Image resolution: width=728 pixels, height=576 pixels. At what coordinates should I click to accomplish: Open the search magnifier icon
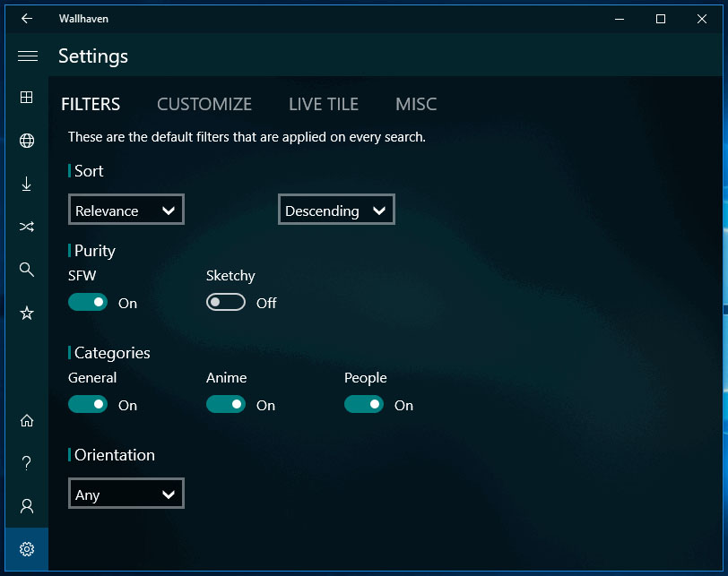point(27,270)
